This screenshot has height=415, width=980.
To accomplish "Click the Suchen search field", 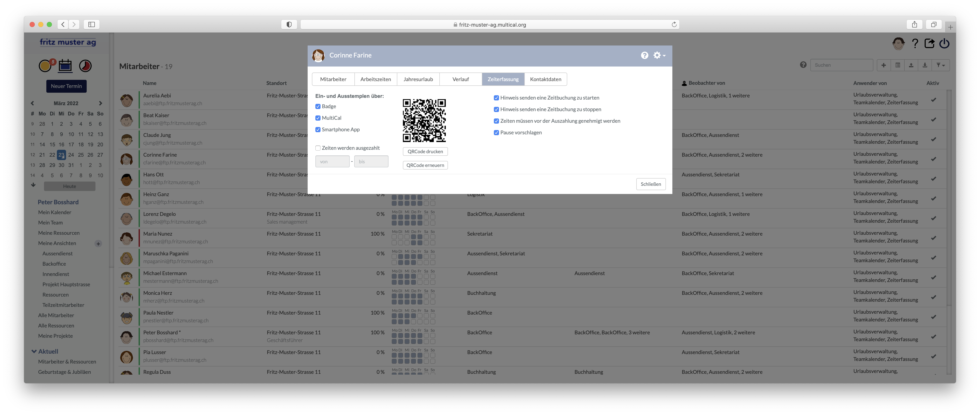I will tap(841, 65).
